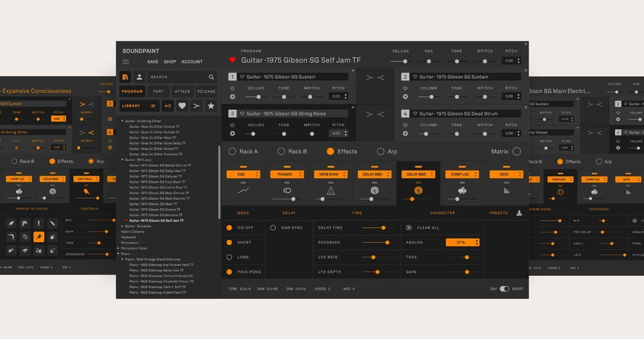This screenshot has height=339, width=644.
Task: Switch to the RELEASE tab
Action: coord(206,92)
